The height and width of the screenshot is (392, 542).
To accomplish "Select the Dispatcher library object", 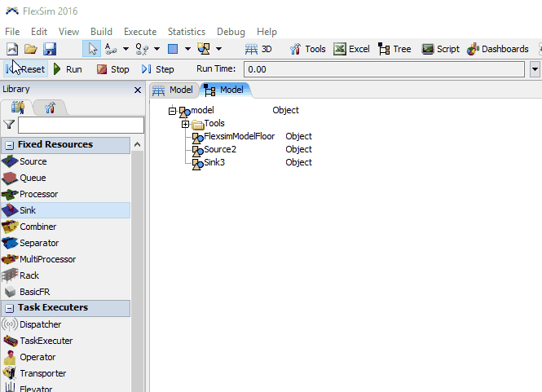I will 66,324.
